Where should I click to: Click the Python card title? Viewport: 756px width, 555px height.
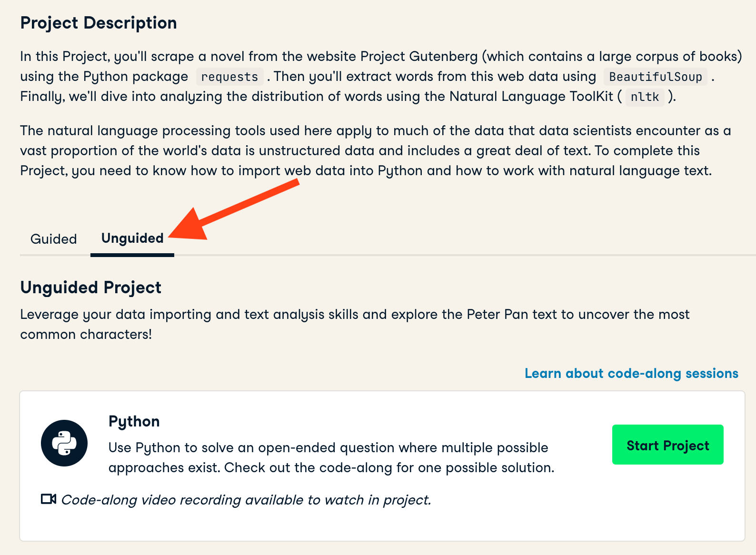click(134, 421)
